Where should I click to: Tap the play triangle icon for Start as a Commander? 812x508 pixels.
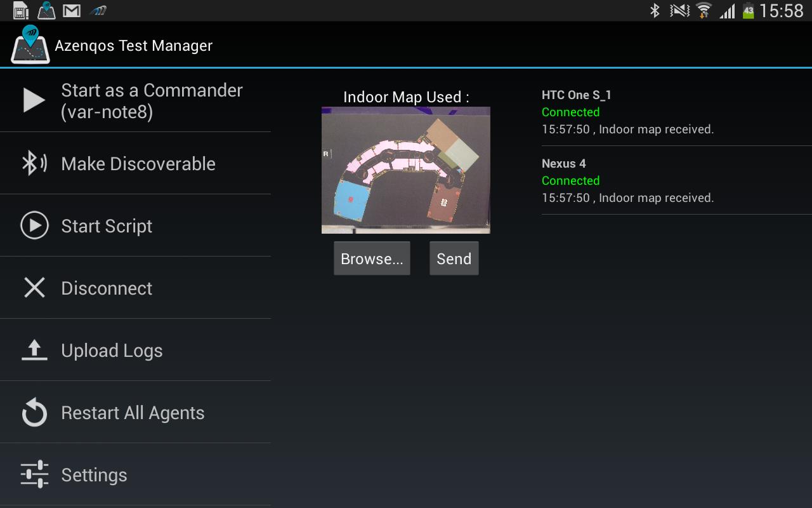click(34, 100)
